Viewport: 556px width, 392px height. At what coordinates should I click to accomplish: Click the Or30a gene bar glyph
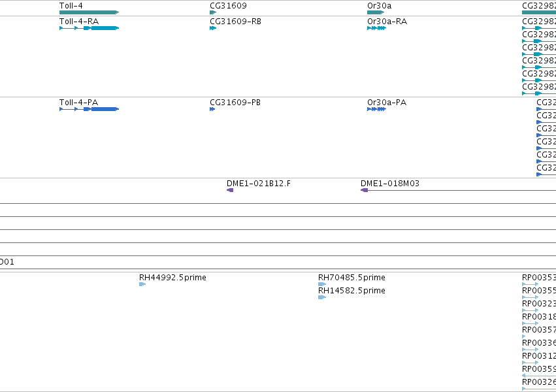pyautogui.click(x=376, y=12)
